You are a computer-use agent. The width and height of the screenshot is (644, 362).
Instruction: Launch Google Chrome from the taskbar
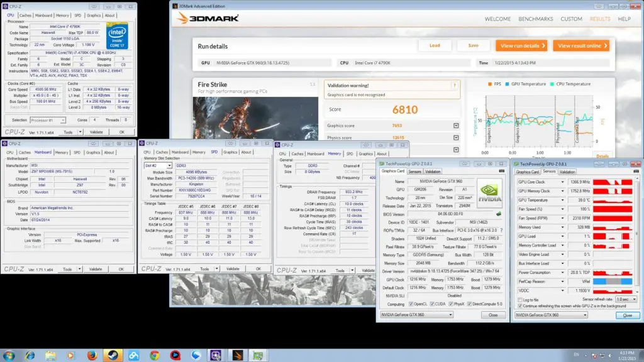155,355
